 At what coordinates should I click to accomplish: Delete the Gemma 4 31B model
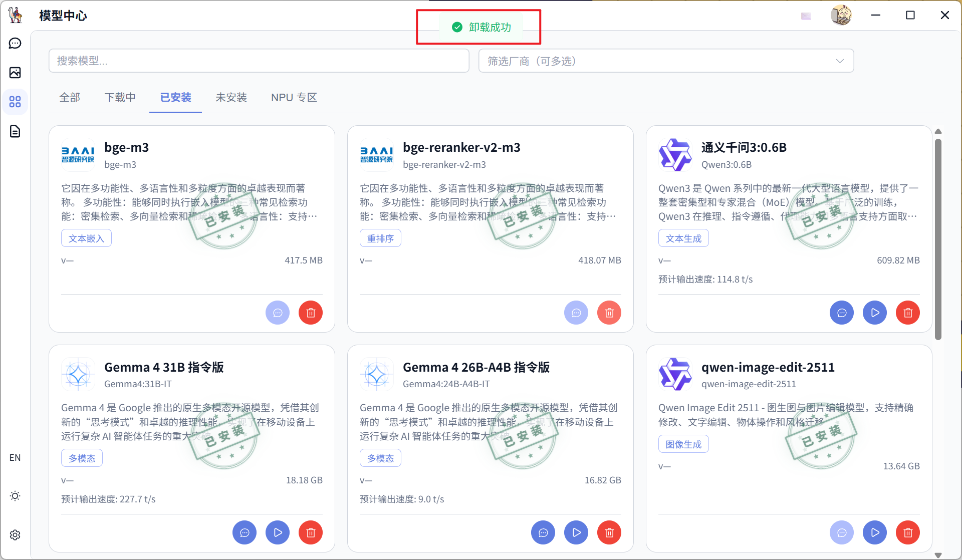[x=311, y=532]
